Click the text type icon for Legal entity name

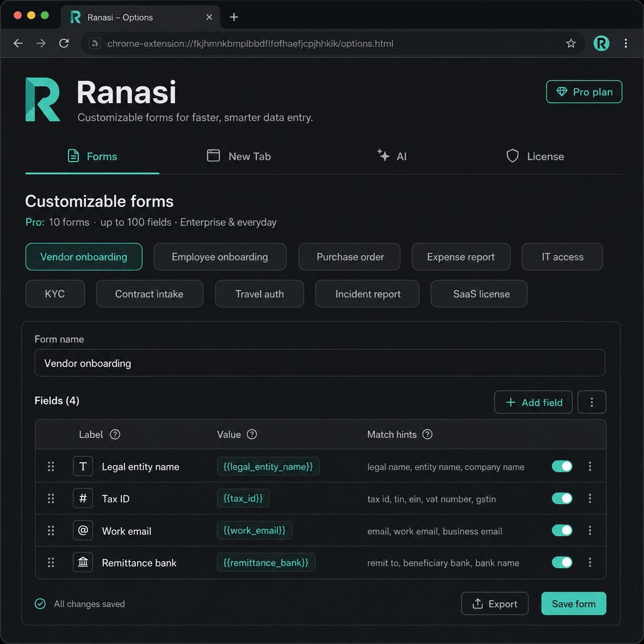click(x=83, y=466)
